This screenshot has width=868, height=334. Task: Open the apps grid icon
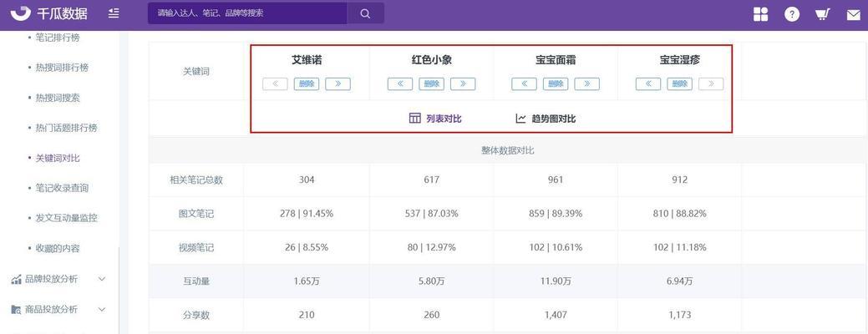click(760, 14)
